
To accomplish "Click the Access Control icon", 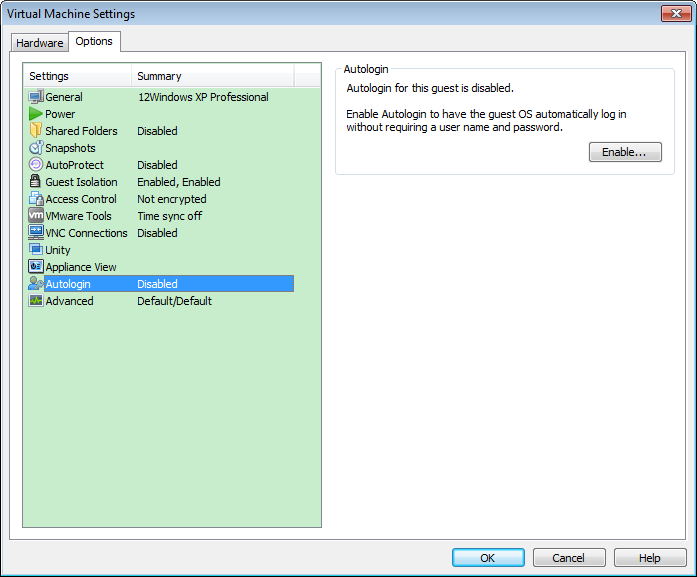I will [36, 198].
